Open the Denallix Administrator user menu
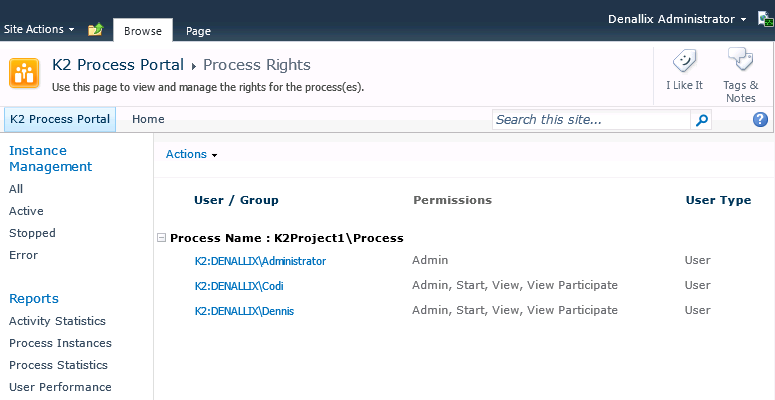Viewport: 775px width, 400px height. point(677,19)
